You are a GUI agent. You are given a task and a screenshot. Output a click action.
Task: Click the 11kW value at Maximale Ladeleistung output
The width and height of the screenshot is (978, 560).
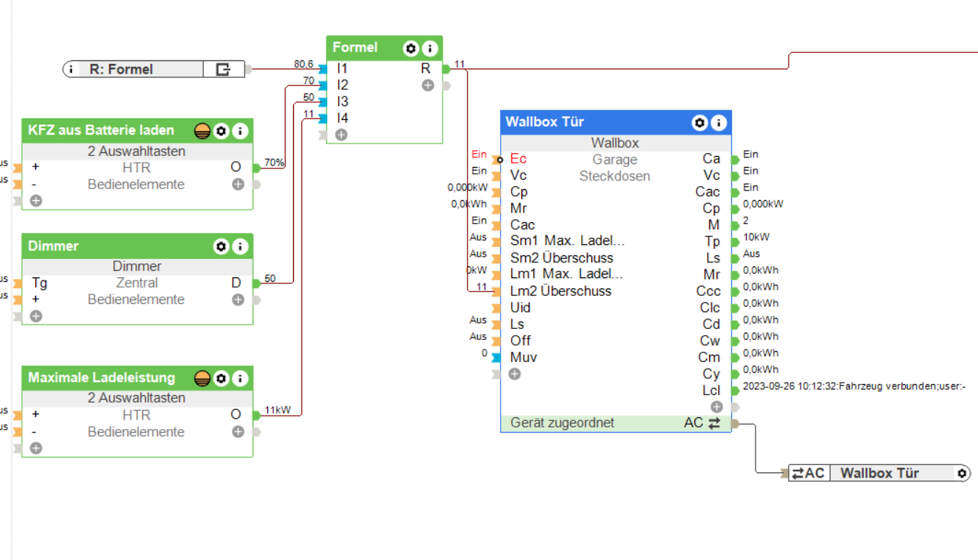click(x=278, y=410)
